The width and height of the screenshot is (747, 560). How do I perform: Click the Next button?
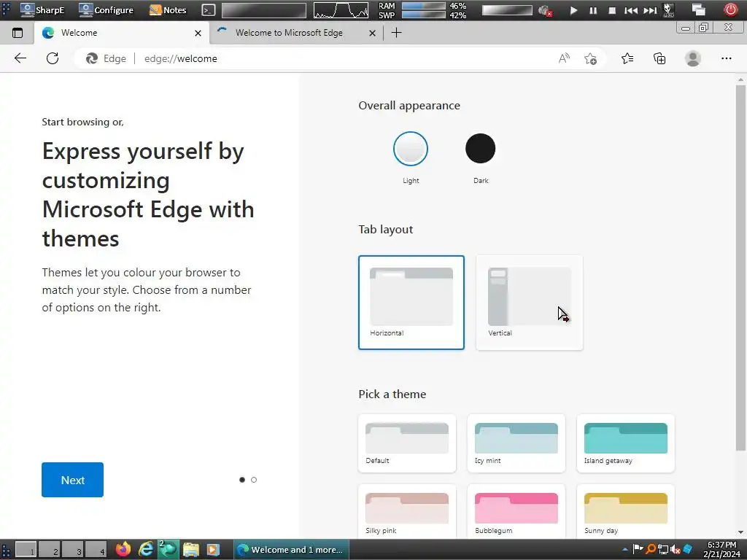(x=72, y=480)
